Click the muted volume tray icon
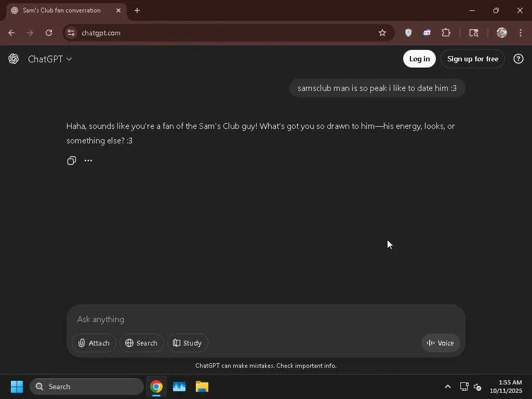Image resolution: width=532 pixels, height=399 pixels. pyautogui.click(x=477, y=387)
